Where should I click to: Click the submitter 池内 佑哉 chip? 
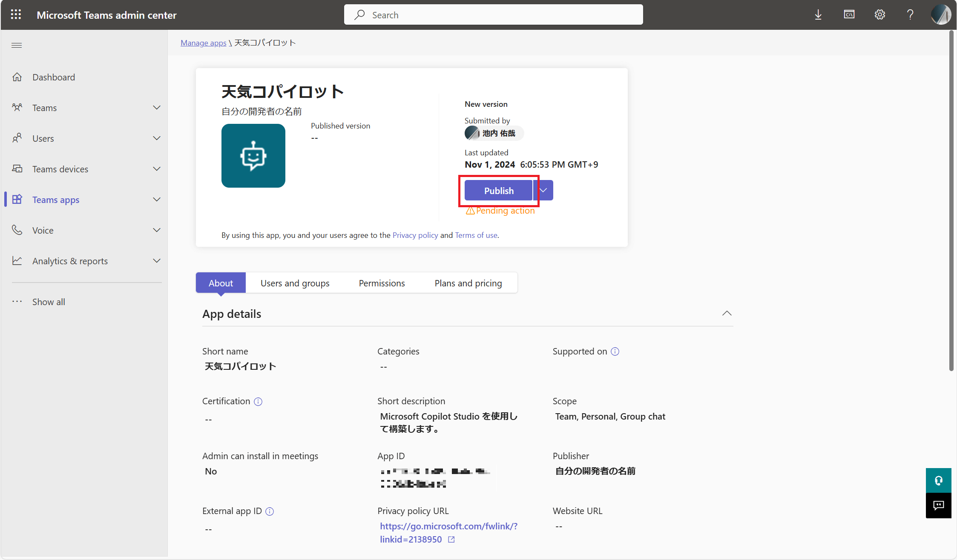coord(494,133)
